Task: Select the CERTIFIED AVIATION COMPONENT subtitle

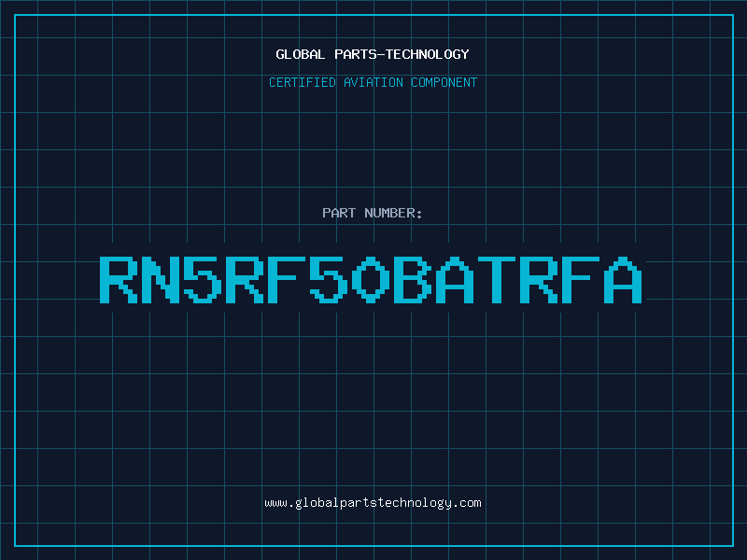Action: pos(373,82)
